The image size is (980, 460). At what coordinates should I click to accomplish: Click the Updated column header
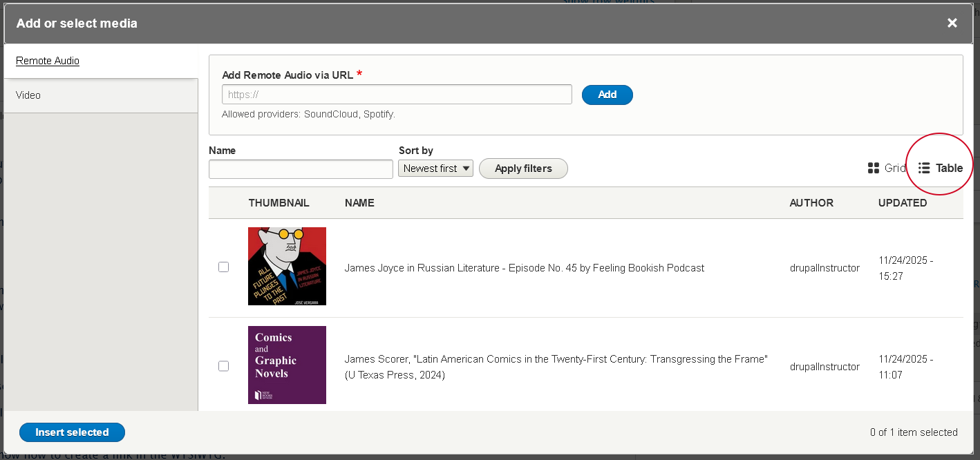(902, 203)
